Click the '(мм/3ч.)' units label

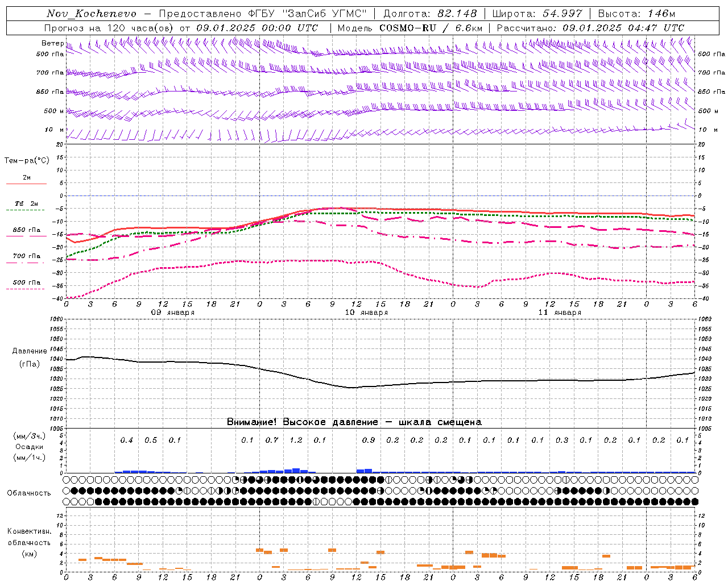[x=29, y=436]
